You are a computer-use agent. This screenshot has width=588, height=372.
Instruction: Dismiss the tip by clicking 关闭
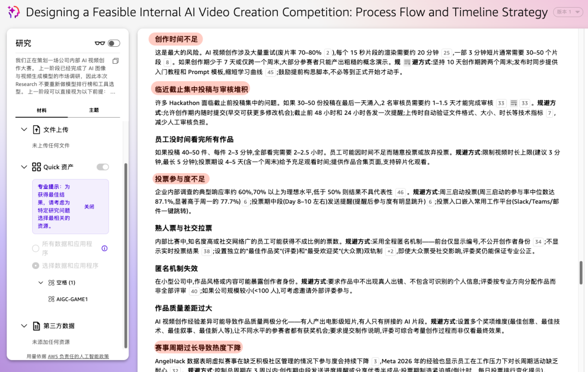coord(89,206)
